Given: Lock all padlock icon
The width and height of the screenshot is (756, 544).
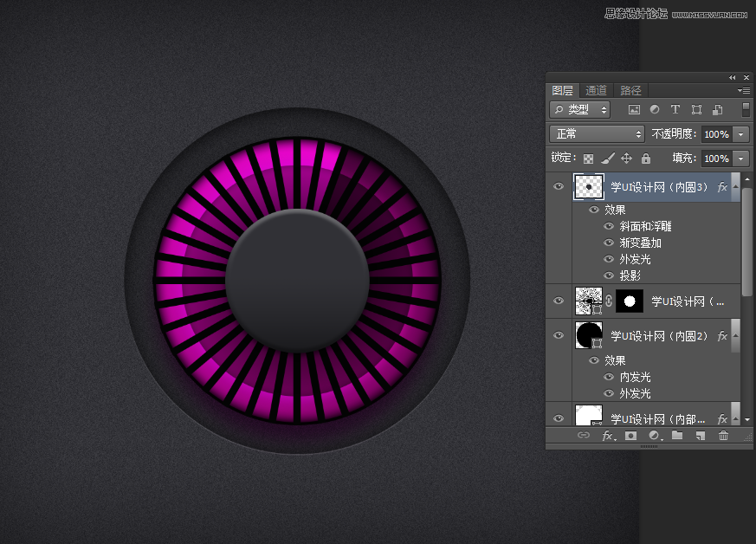Looking at the screenshot, I should coord(646,159).
